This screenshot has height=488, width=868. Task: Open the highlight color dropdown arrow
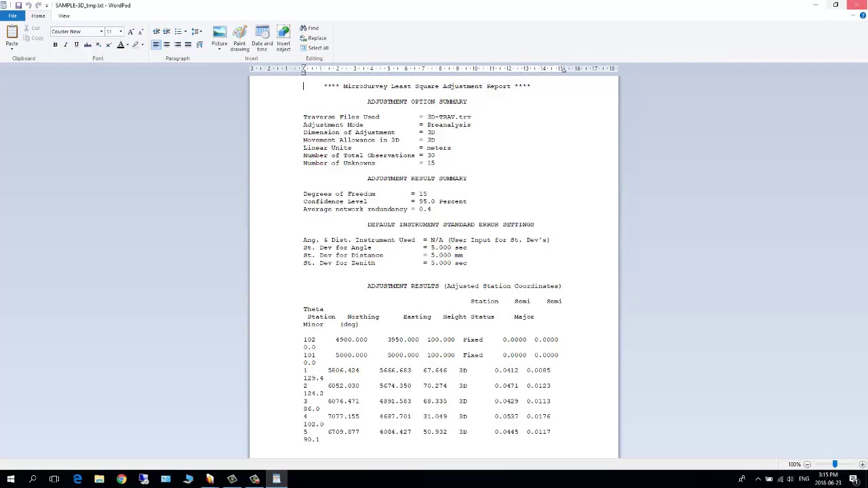click(142, 45)
